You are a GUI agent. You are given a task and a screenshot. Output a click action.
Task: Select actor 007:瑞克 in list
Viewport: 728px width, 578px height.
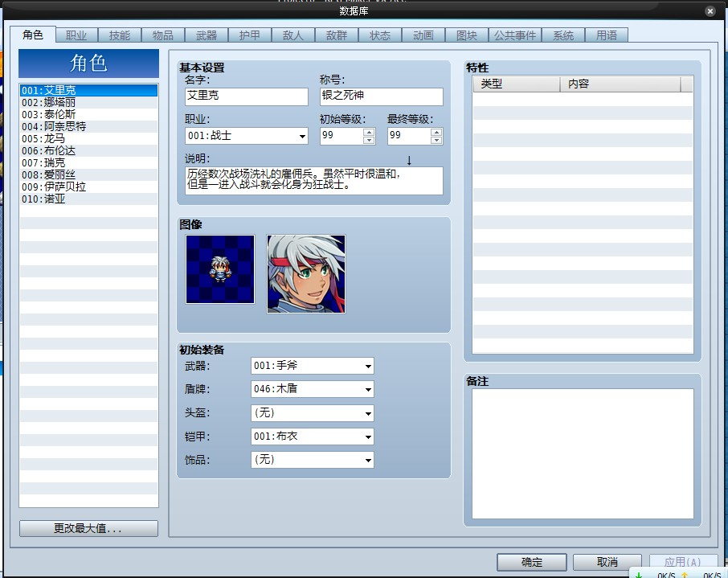point(88,162)
